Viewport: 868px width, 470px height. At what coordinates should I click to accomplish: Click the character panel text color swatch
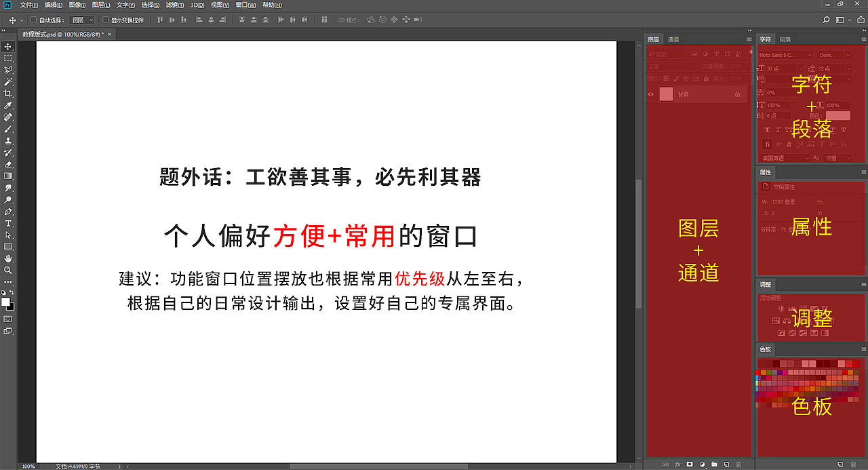click(837, 115)
